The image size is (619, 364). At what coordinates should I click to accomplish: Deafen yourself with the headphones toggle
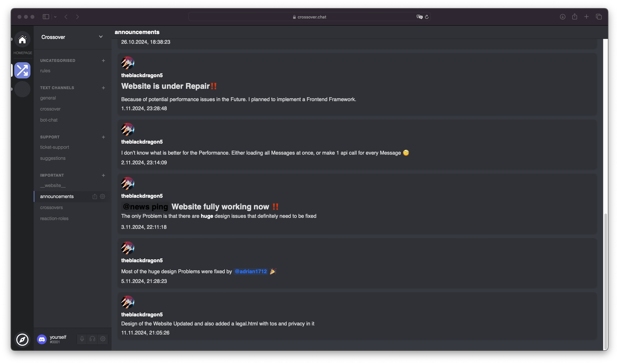92,339
